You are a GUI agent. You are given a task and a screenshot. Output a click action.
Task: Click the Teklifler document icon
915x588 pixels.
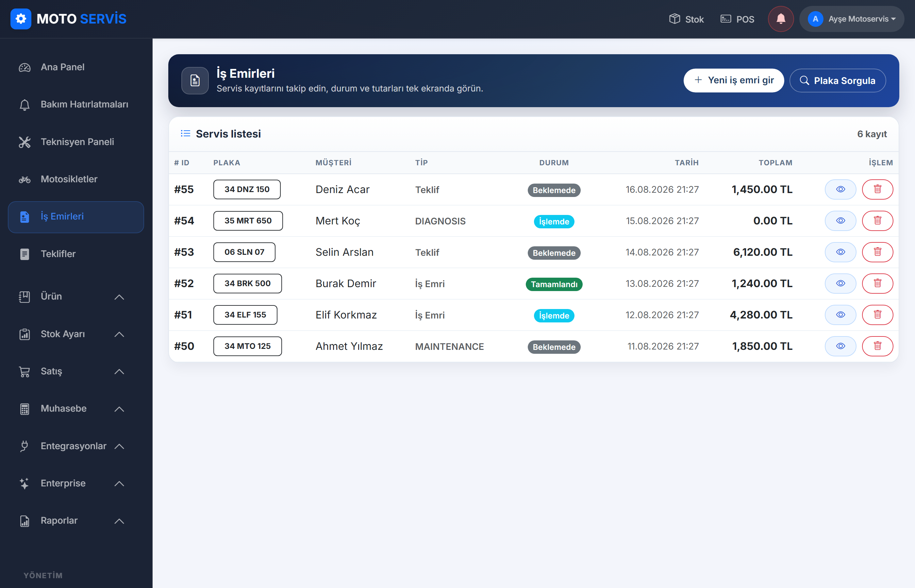coord(25,254)
